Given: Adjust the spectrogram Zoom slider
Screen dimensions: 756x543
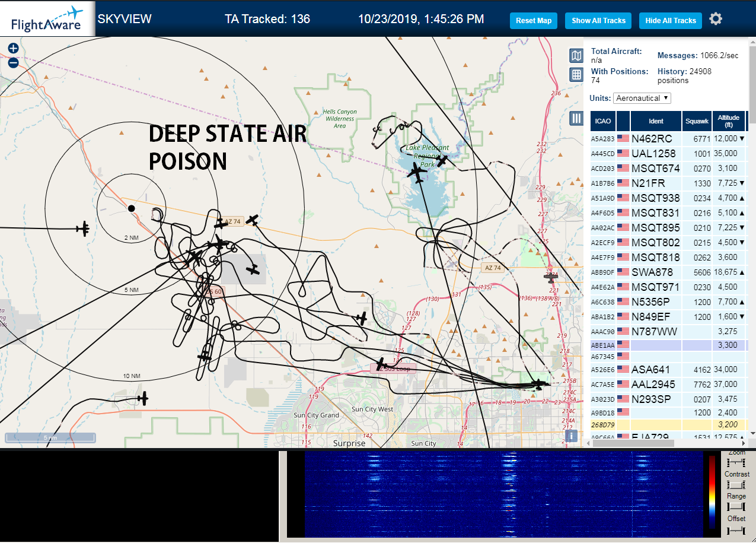Looking at the screenshot, I should [x=736, y=462].
